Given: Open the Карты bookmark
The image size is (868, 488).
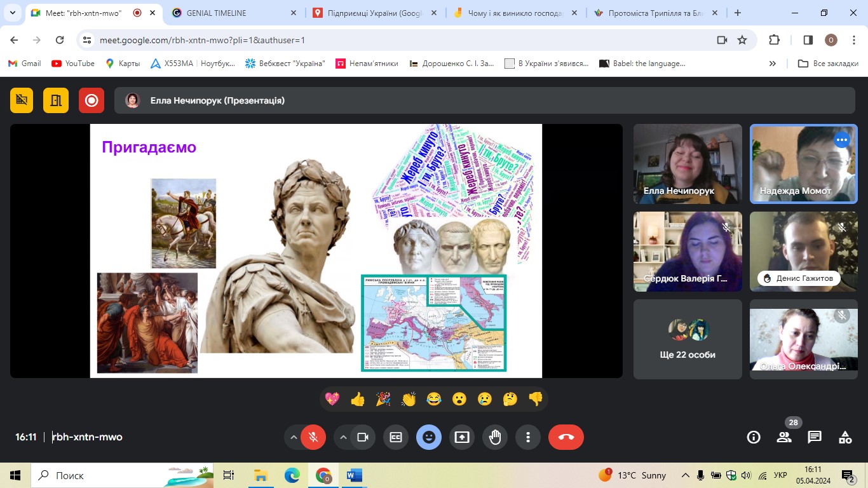Looking at the screenshot, I should 123,64.
